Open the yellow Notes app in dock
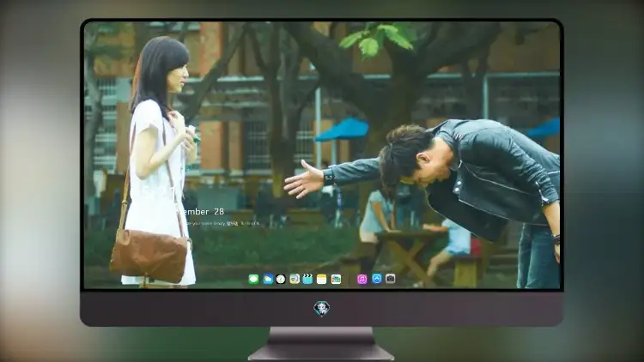 [x=322, y=280]
